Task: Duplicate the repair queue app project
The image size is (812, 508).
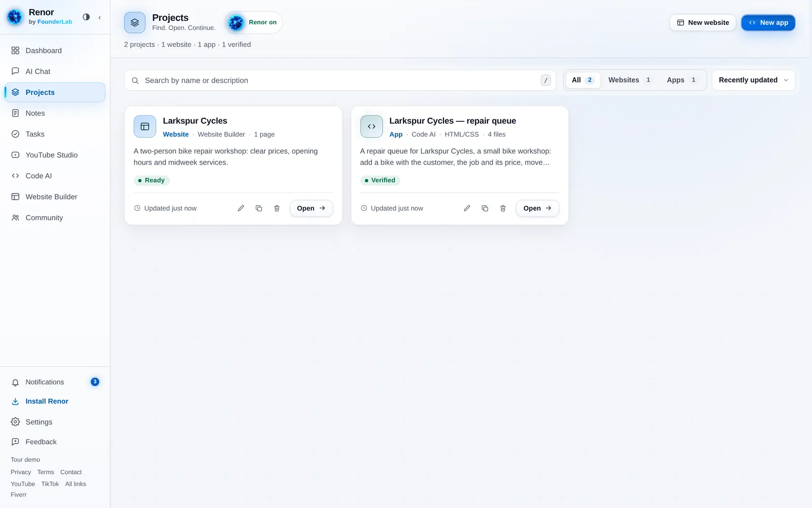Action: 485,208
